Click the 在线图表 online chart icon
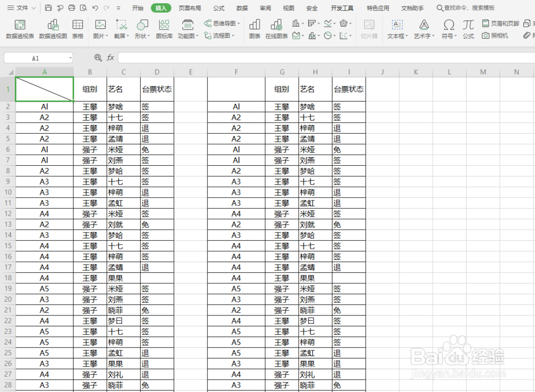This screenshot has width=535, height=392. pyautogui.click(x=277, y=29)
